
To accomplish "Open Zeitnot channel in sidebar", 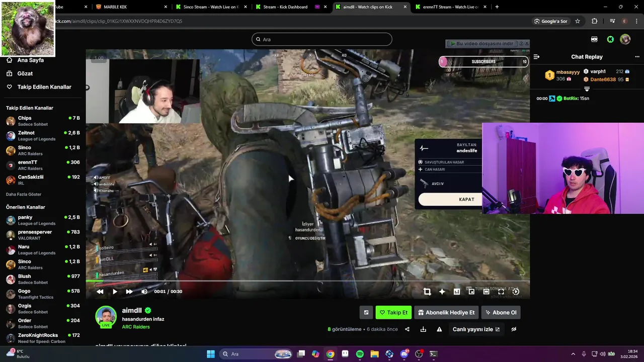I will [43, 136].
